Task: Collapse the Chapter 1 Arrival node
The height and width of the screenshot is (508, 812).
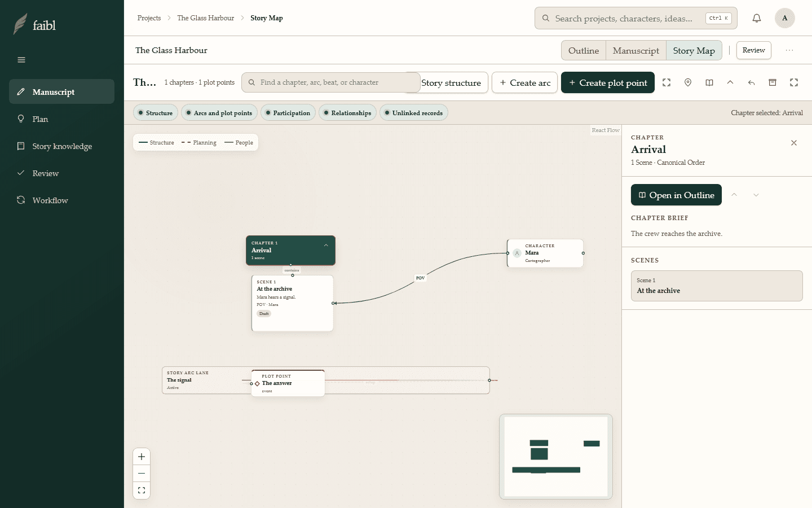Action: point(326,245)
